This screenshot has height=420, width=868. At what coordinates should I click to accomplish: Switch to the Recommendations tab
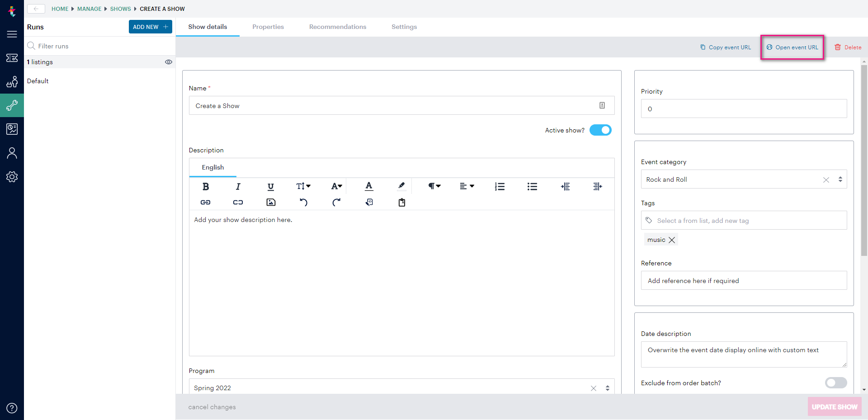pyautogui.click(x=337, y=27)
